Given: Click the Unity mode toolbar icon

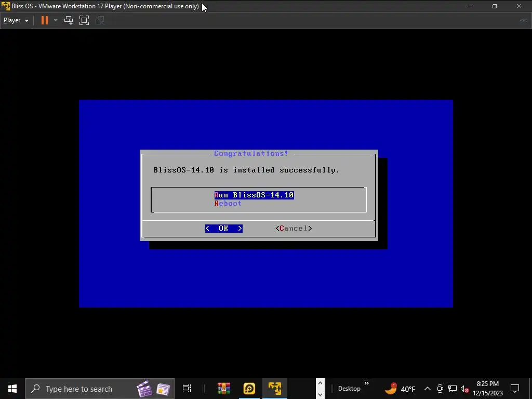Looking at the screenshot, I should click(100, 20).
